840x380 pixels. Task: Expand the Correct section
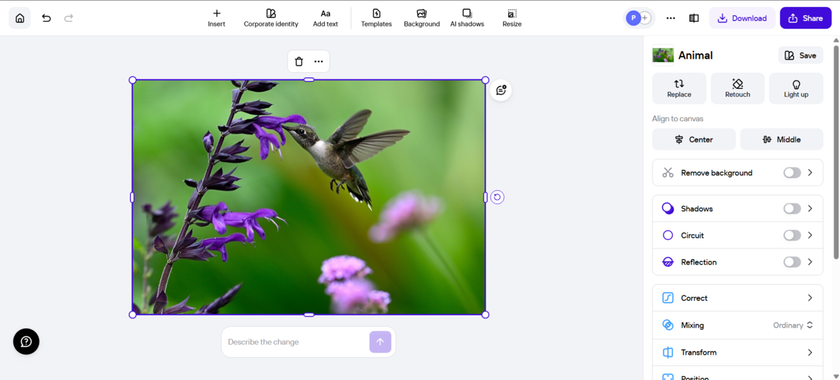pyautogui.click(x=738, y=298)
